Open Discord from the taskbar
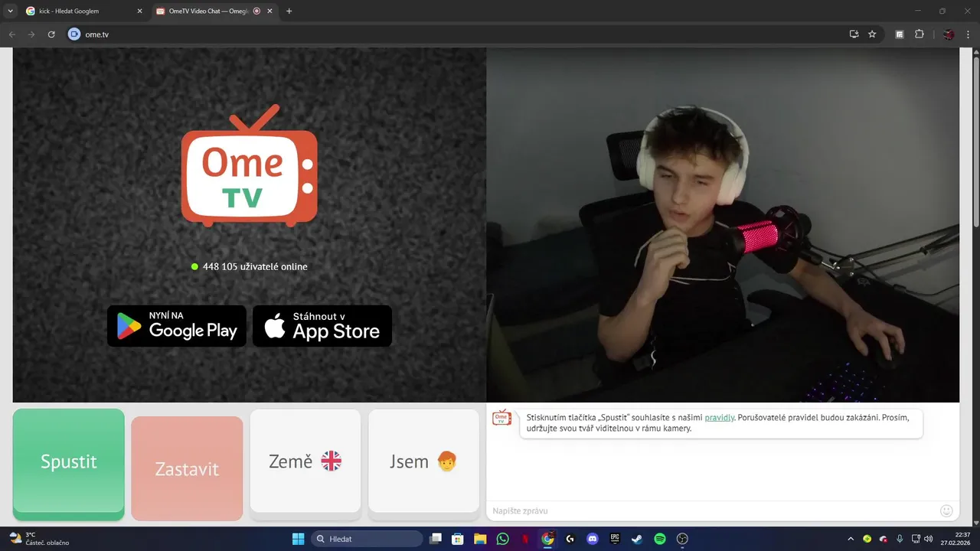Viewport: 980px width, 551px height. tap(592, 539)
